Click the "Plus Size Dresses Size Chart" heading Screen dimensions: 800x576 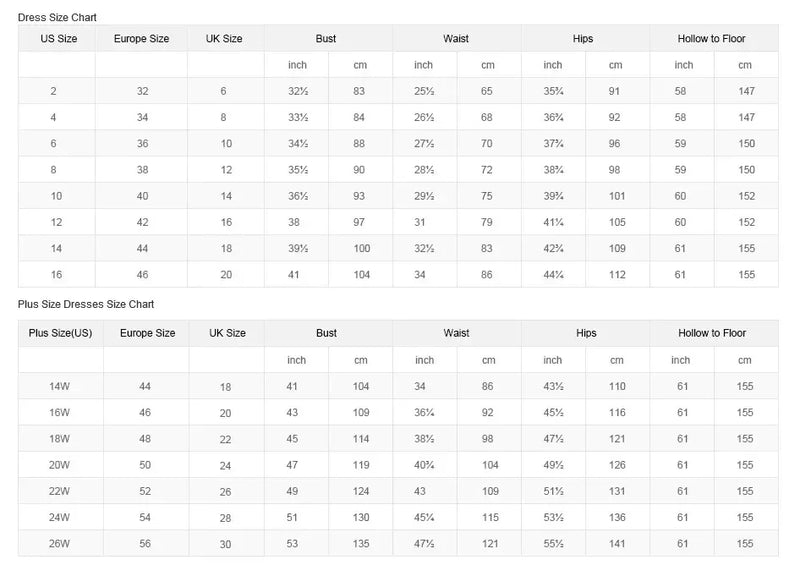pyautogui.click(x=86, y=303)
